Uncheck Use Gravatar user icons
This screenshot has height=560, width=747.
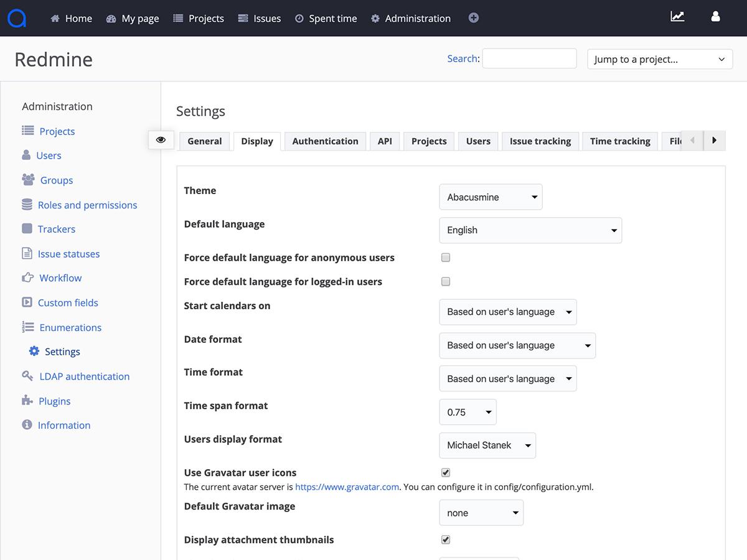coord(446,473)
